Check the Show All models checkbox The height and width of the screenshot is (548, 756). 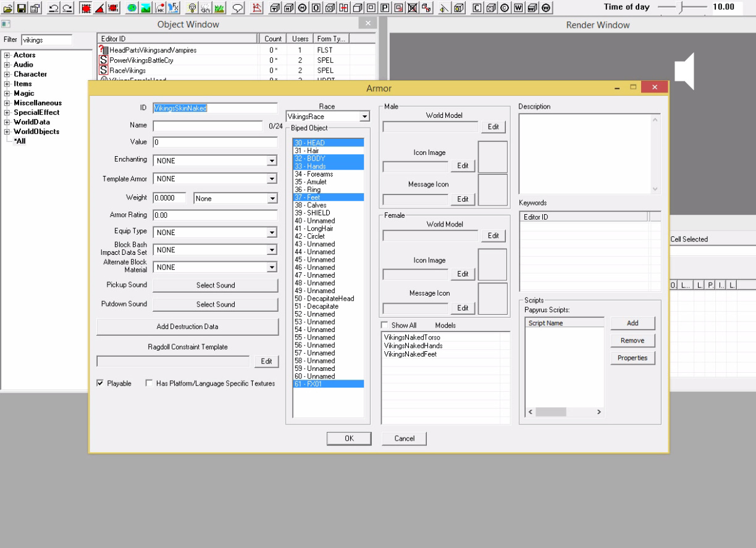[385, 325]
